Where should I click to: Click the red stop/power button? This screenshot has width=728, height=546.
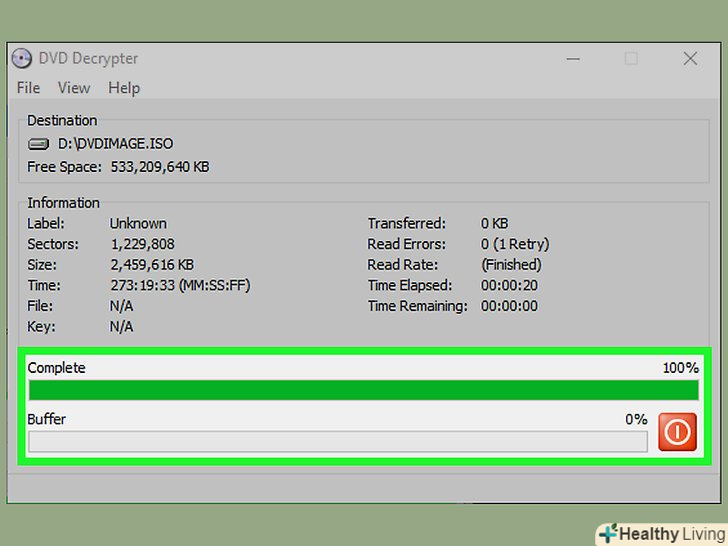(677, 432)
